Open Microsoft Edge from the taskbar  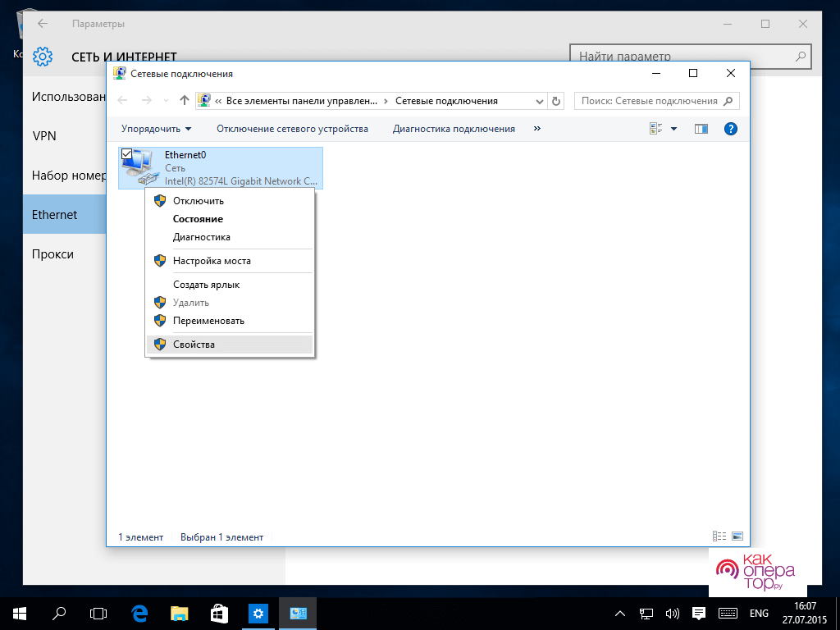coord(139,613)
